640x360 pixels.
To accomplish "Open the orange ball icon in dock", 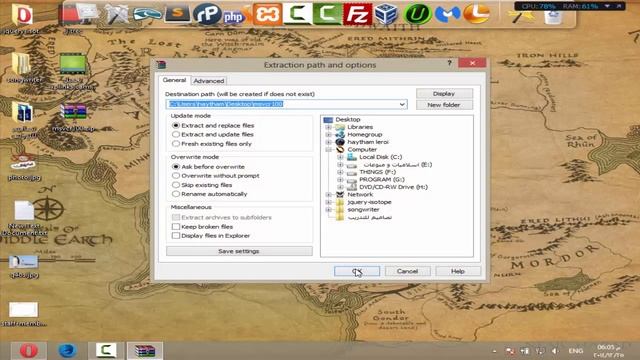I will click(476, 13).
